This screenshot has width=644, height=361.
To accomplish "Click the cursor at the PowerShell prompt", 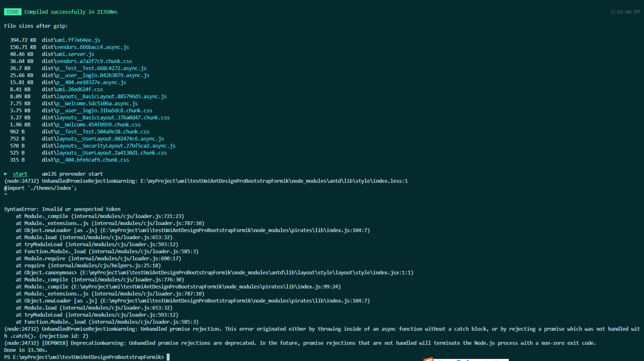I will coord(168,356).
